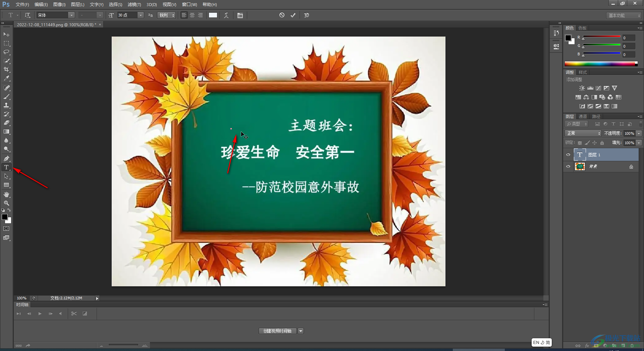
Task: Toggle center align text
Action: (x=192, y=15)
